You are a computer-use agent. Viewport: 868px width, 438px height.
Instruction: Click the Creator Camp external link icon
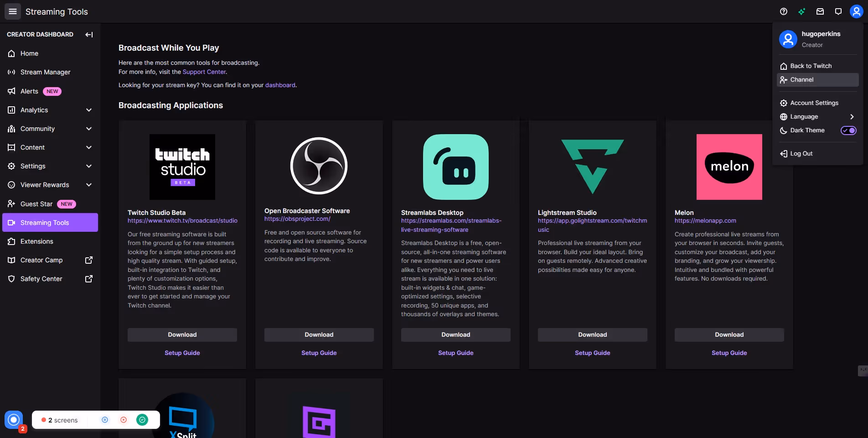click(x=89, y=260)
